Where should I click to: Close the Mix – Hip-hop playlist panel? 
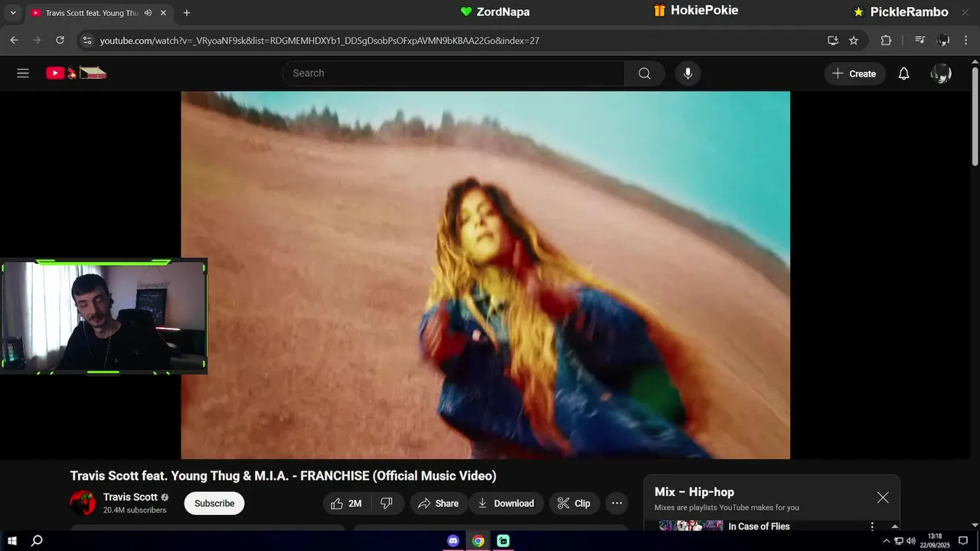click(883, 497)
